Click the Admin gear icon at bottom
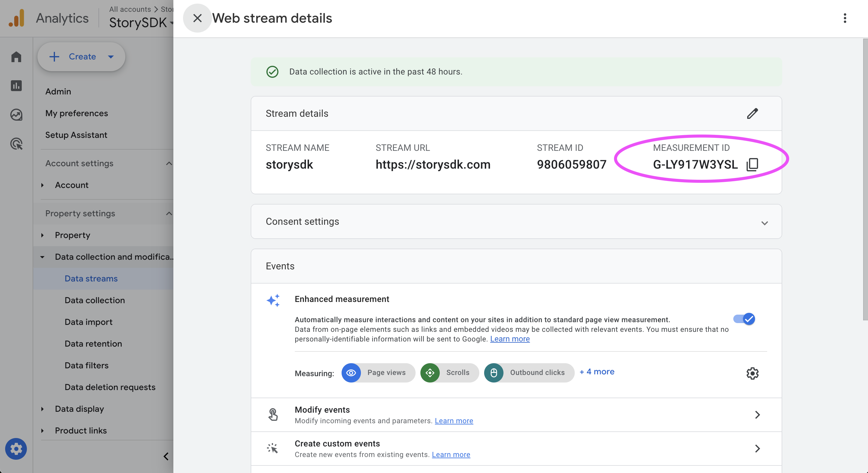 pyautogui.click(x=16, y=449)
